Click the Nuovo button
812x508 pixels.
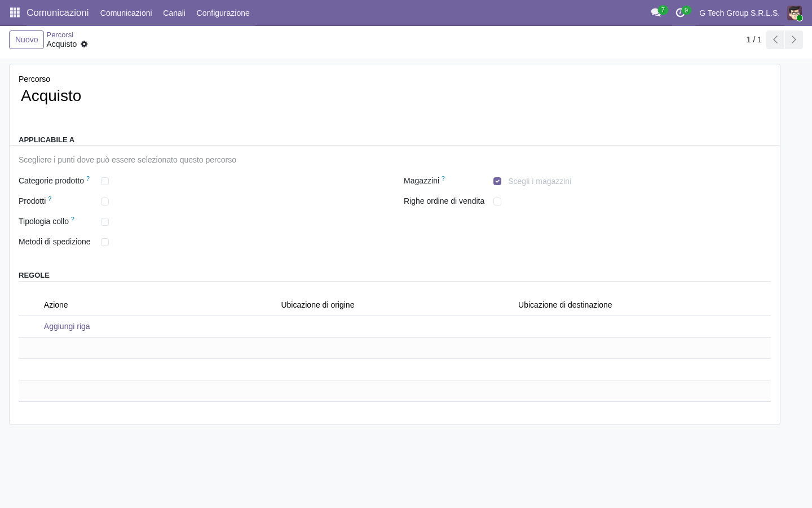[x=27, y=40]
